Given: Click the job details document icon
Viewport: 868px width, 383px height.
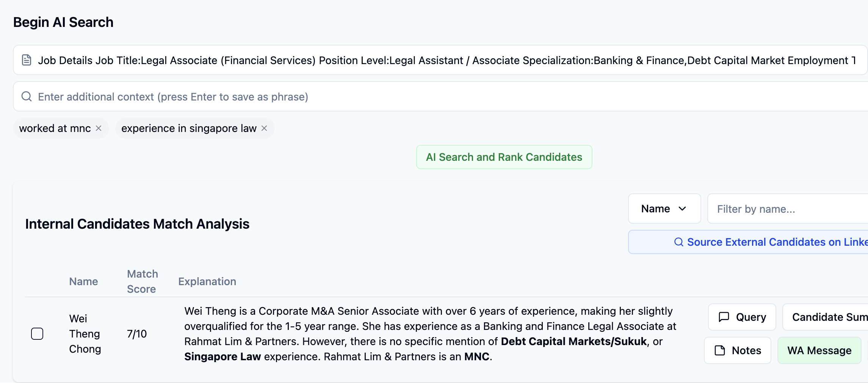Looking at the screenshot, I should coord(27,60).
